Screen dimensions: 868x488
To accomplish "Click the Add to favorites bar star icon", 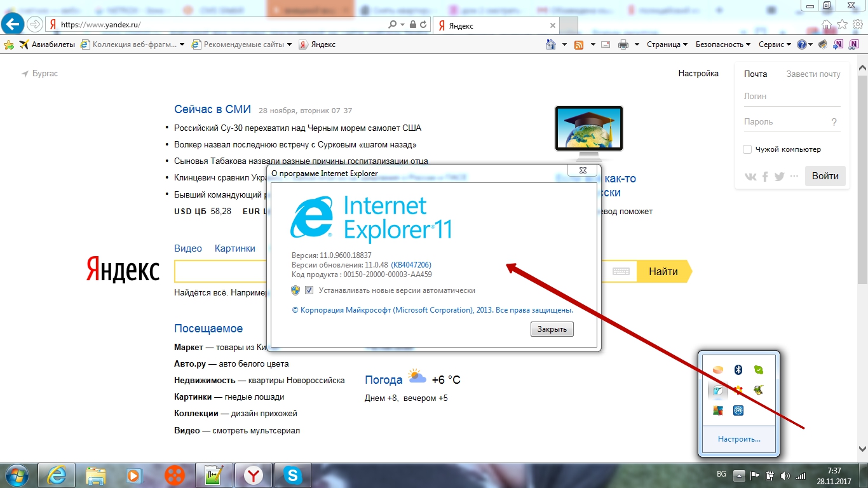I will pyautogui.click(x=9, y=44).
